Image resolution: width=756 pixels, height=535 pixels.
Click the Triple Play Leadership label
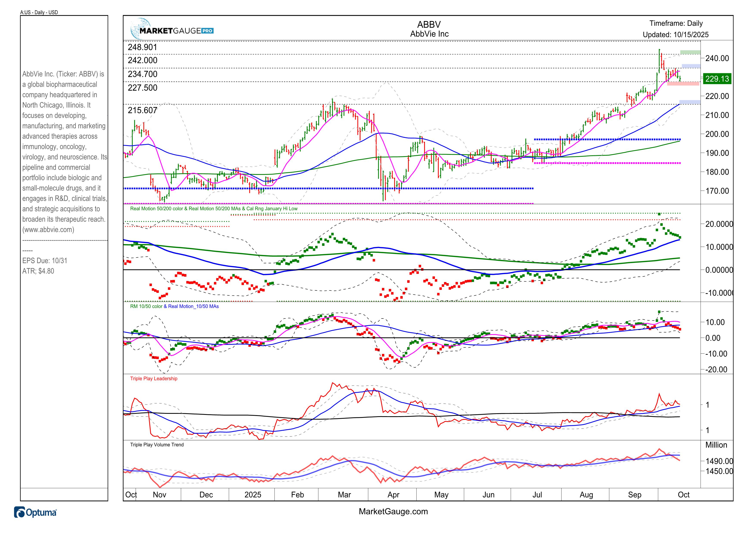[x=153, y=378]
